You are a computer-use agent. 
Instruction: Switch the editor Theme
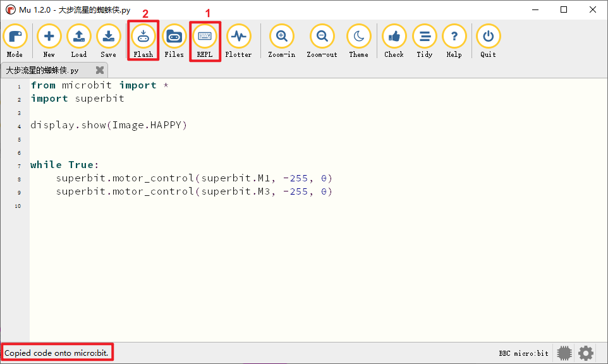coord(359,41)
